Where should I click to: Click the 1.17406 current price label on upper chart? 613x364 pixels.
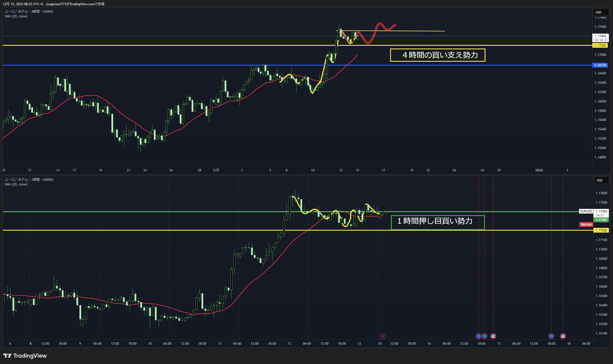pyautogui.click(x=600, y=36)
